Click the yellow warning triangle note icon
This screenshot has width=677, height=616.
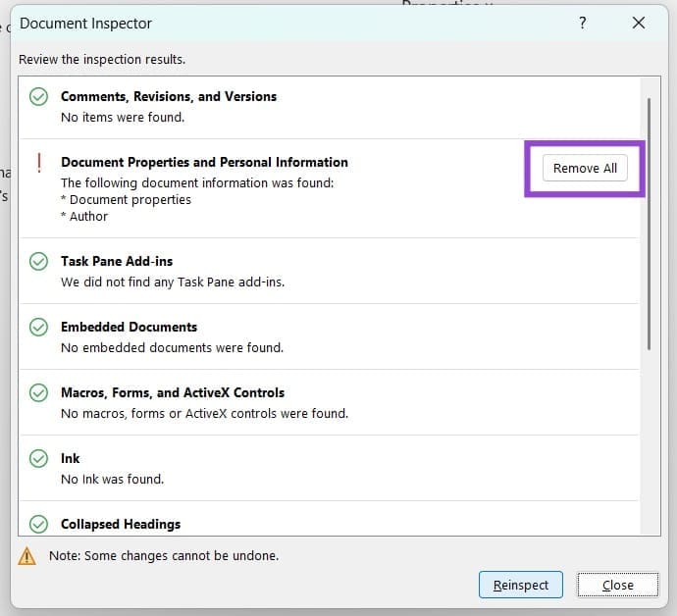27,556
